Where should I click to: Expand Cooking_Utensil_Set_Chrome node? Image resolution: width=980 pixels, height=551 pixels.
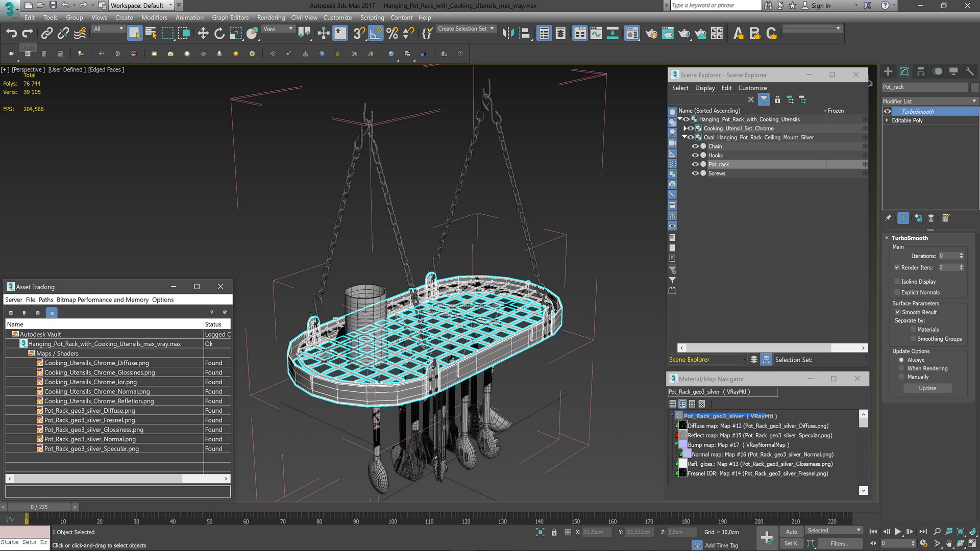pos(686,128)
